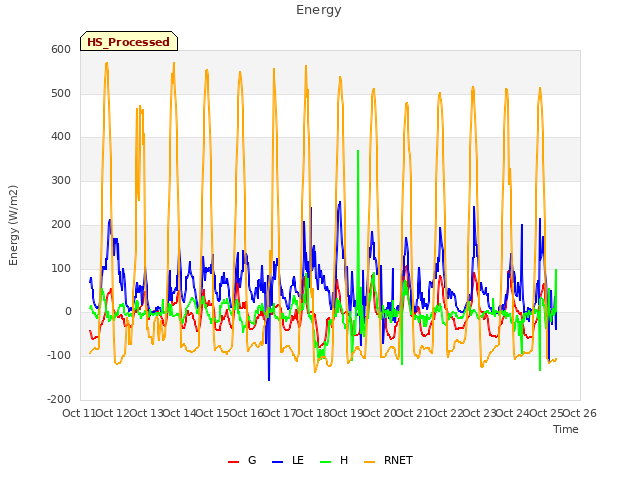Click the red G legend color marker
The width and height of the screenshot is (640, 480).
(x=233, y=462)
